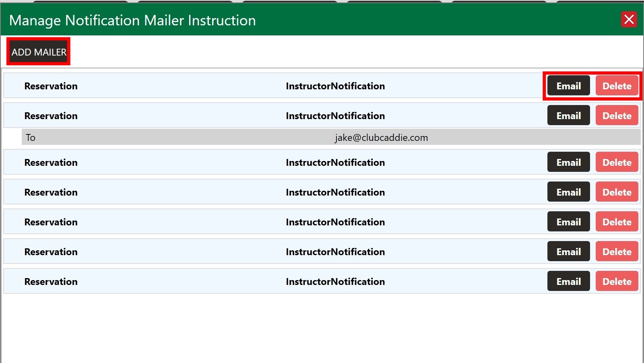
Task: Open Email for the fifth Reservation row
Action: [568, 222]
